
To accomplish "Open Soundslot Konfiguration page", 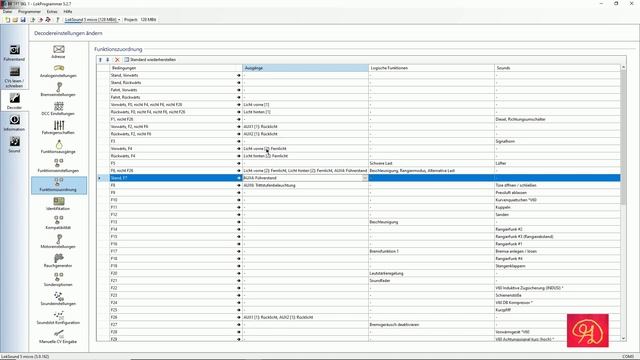I will (x=59, y=318).
